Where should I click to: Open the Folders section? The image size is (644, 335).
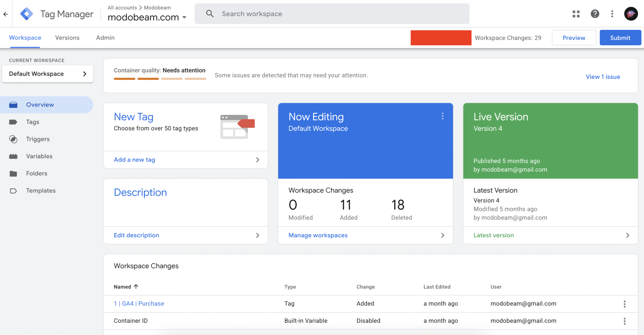click(x=36, y=173)
